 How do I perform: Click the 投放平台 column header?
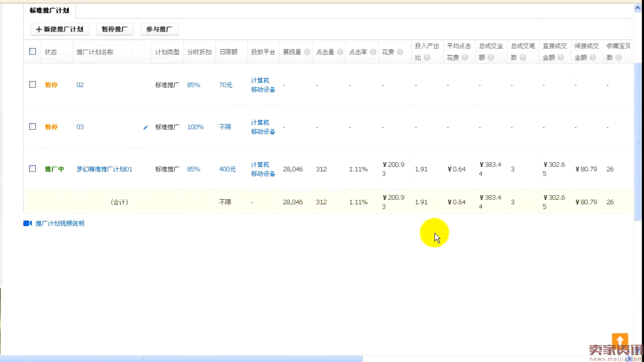pos(263,52)
